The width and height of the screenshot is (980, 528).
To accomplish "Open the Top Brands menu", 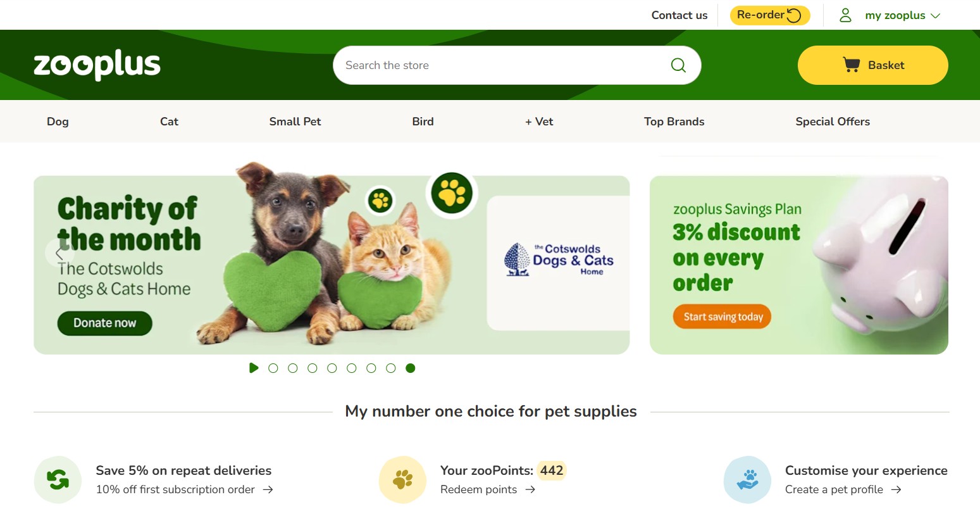I will coord(674,122).
